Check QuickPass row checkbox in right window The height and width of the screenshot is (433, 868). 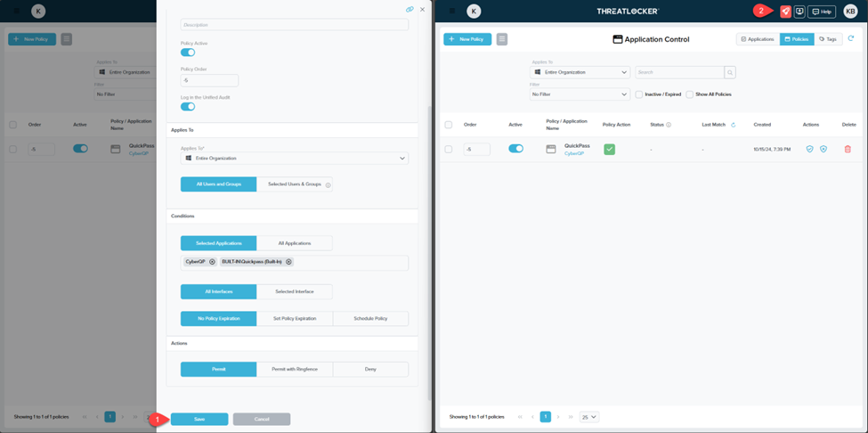[x=449, y=149]
